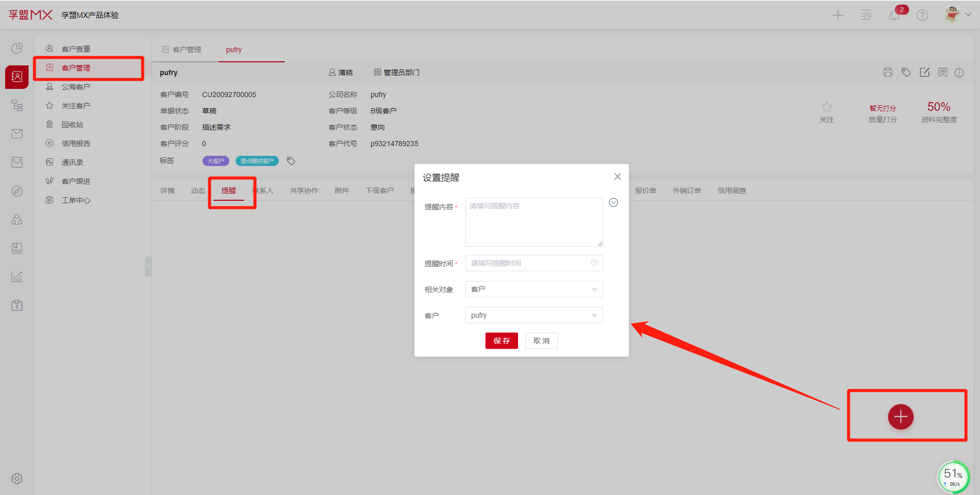Click the red floating plus button
Viewport: 980px width, 495px height.
(x=900, y=417)
